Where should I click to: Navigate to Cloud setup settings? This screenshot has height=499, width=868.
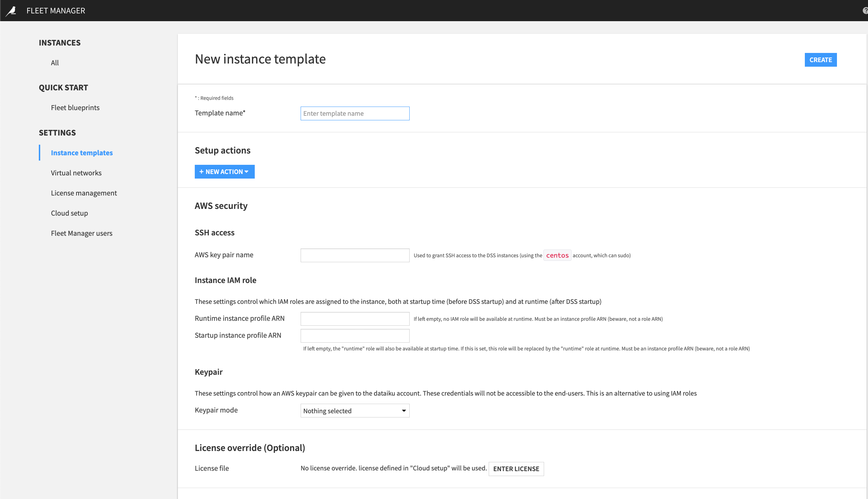(x=69, y=213)
